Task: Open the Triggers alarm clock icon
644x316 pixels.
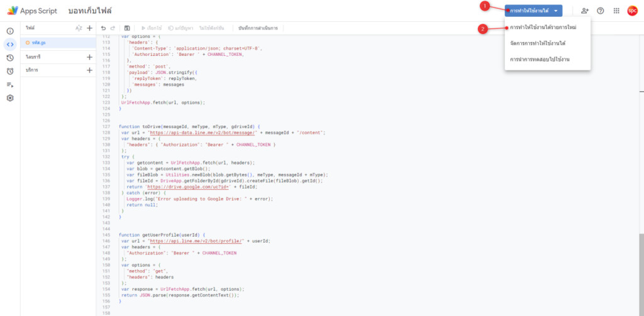Action: tap(10, 71)
